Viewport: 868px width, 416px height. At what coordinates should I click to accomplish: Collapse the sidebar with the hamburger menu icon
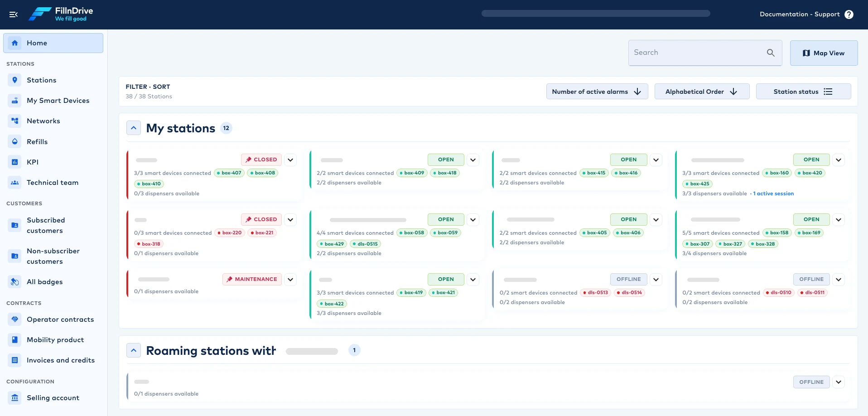click(14, 15)
